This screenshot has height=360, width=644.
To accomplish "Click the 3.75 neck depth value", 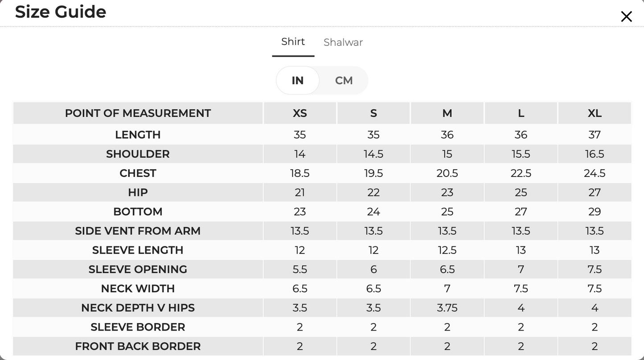I will (x=447, y=308).
